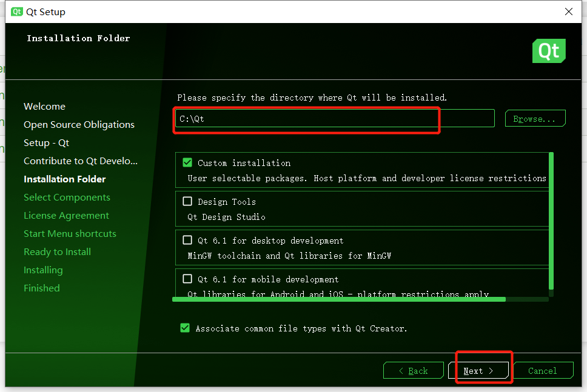This screenshot has height=392, width=587.
Task: Go to the Next setup page
Action: (478, 371)
